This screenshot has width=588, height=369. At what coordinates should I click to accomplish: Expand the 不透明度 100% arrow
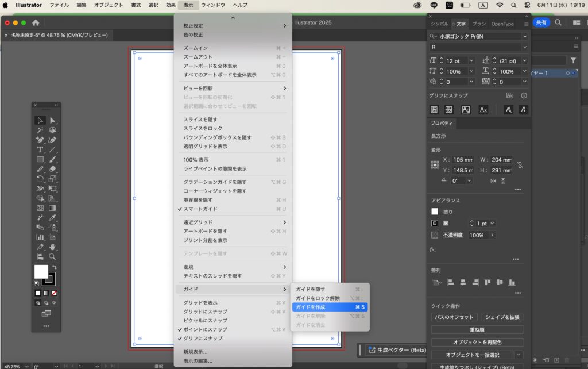pyautogui.click(x=492, y=235)
